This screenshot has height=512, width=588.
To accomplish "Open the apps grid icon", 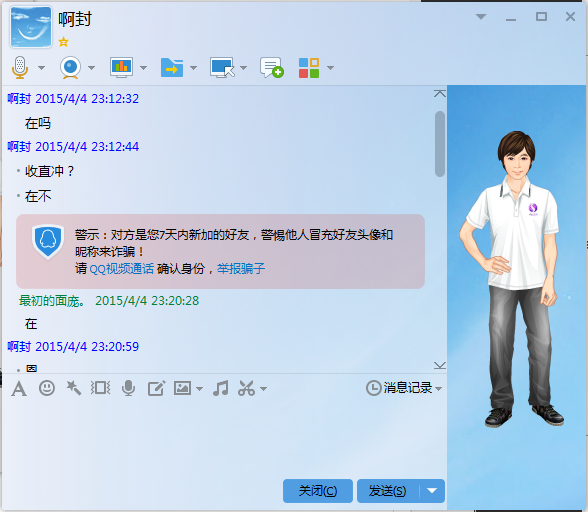I will coord(309,68).
